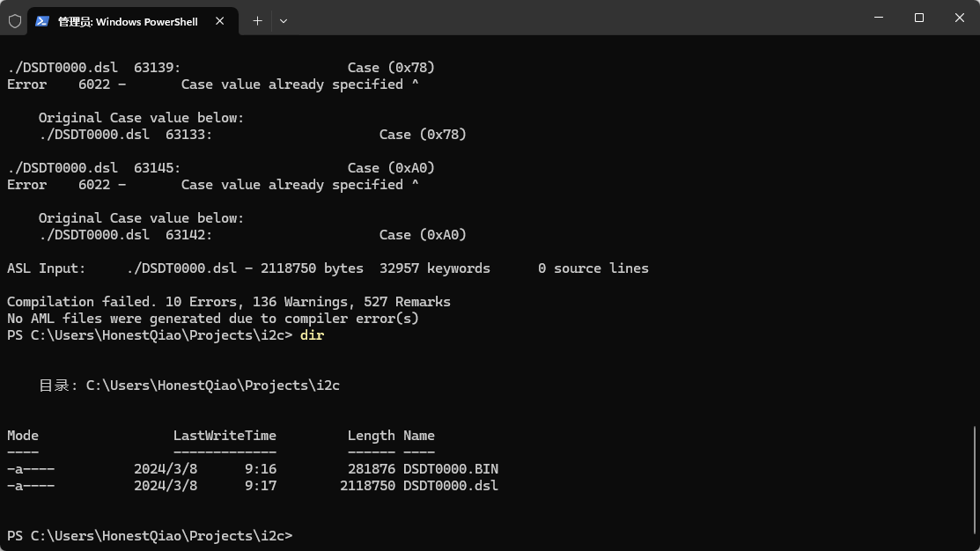Click the No AML files generated message
Screen dimensions: 980x551
212,319
